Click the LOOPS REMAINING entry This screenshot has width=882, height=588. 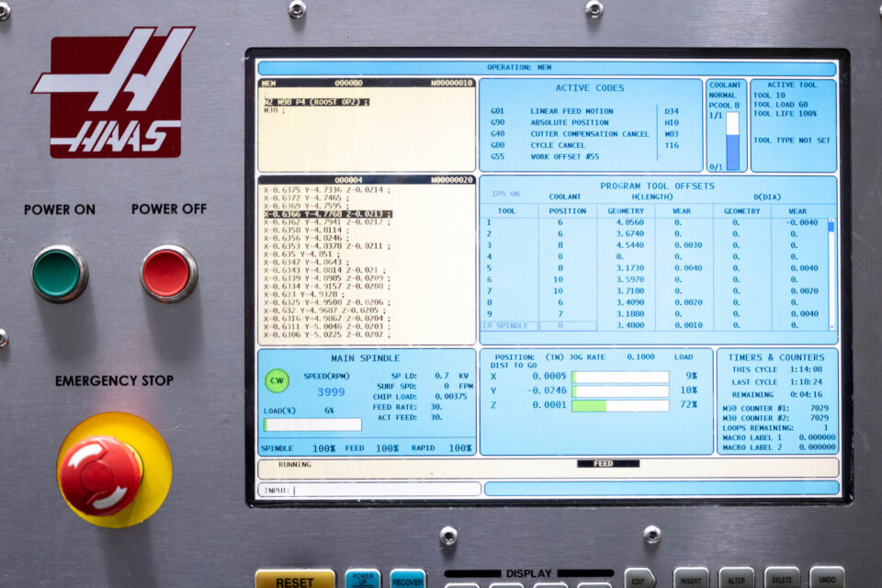click(775, 428)
